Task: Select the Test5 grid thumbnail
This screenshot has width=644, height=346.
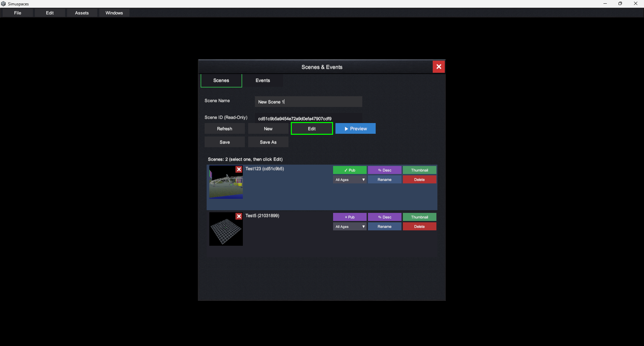Action: point(226,229)
